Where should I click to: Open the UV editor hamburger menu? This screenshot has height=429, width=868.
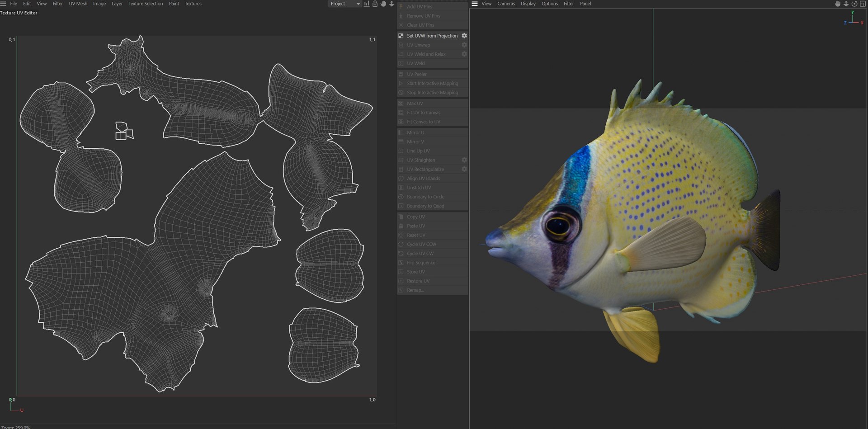point(3,4)
